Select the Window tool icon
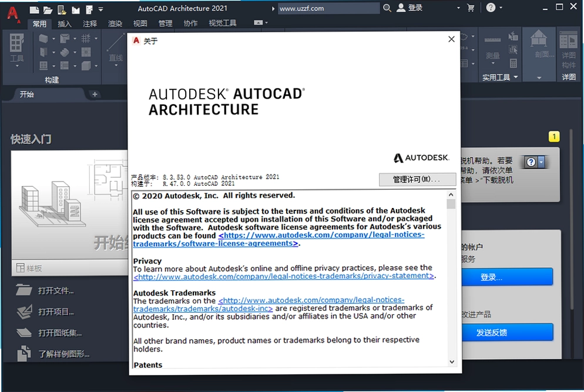 pyautogui.click(x=43, y=66)
